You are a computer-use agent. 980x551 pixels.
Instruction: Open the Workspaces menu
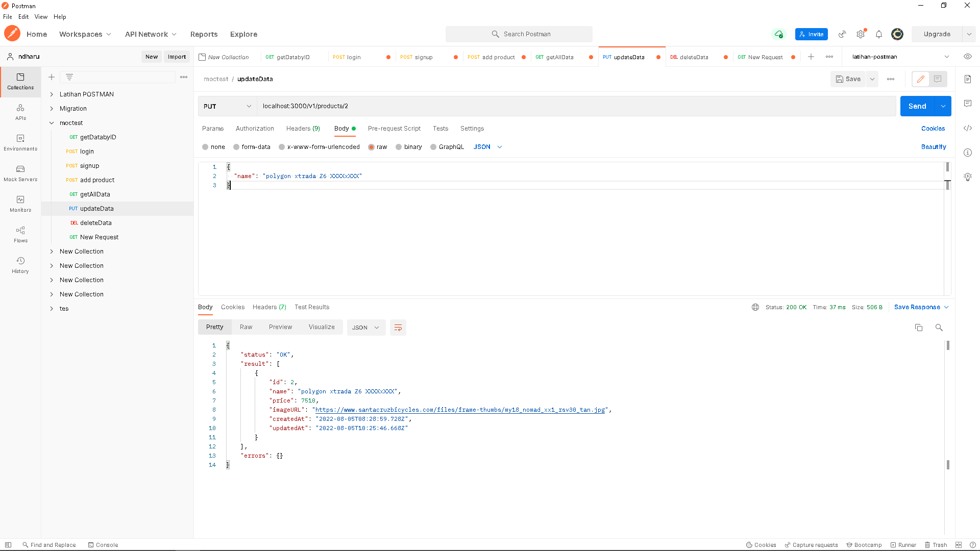pos(85,34)
